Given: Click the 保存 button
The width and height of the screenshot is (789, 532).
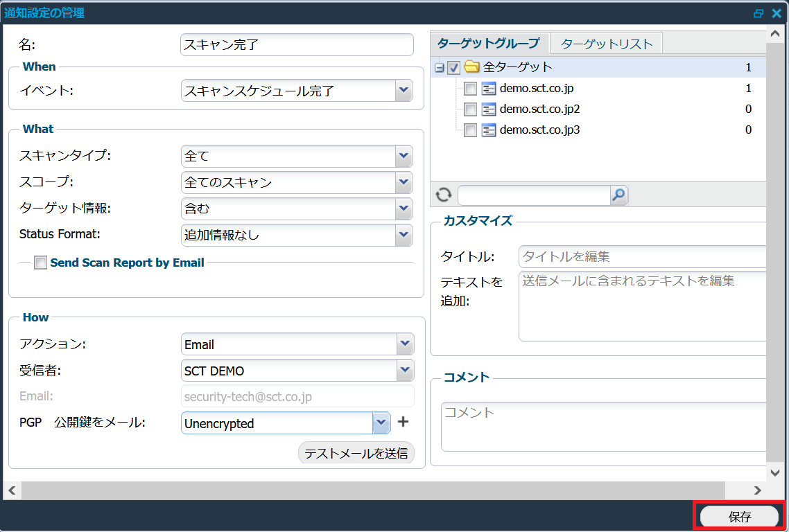Looking at the screenshot, I should [740, 516].
